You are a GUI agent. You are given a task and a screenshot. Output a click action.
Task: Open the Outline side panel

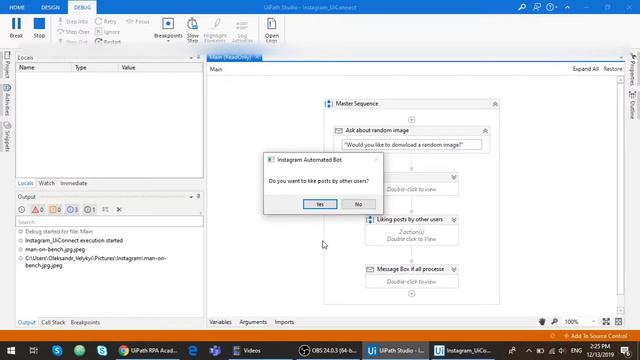(x=633, y=104)
